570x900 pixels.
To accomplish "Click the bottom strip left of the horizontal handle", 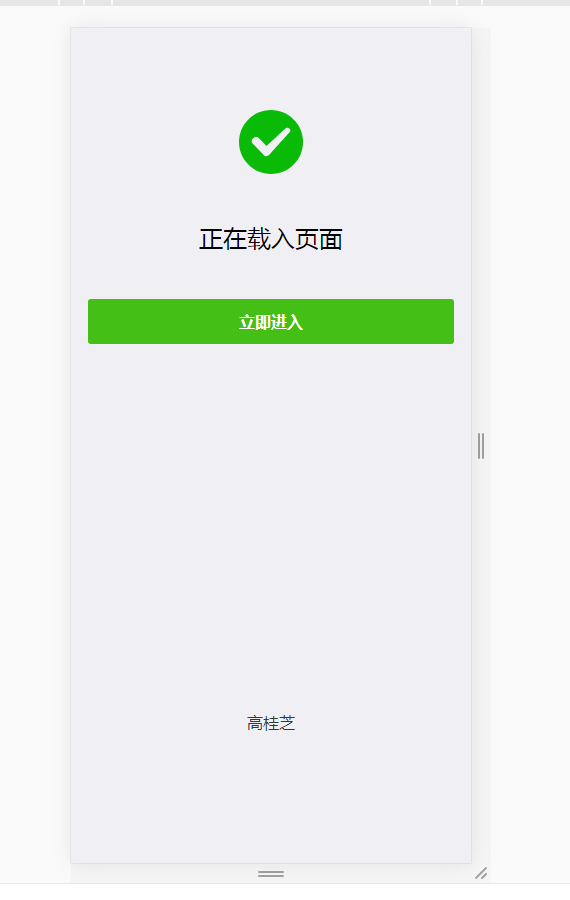I will click(164, 874).
